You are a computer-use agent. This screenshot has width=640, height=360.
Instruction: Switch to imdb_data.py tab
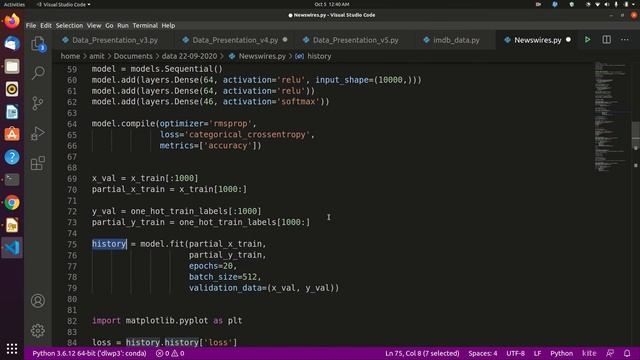456,40
